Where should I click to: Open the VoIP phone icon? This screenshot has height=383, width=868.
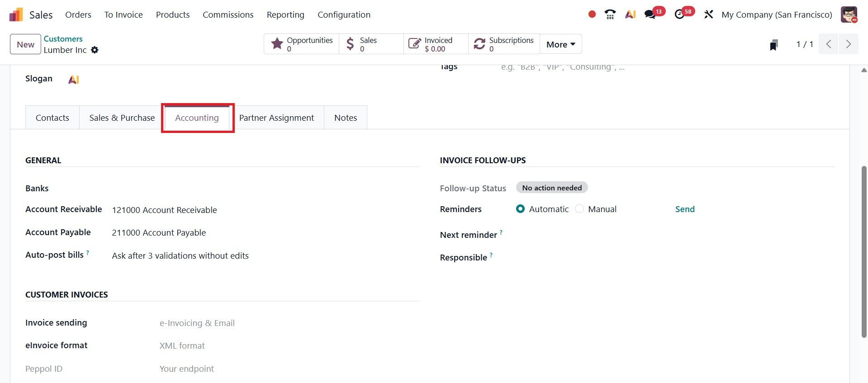pos(610,14)
